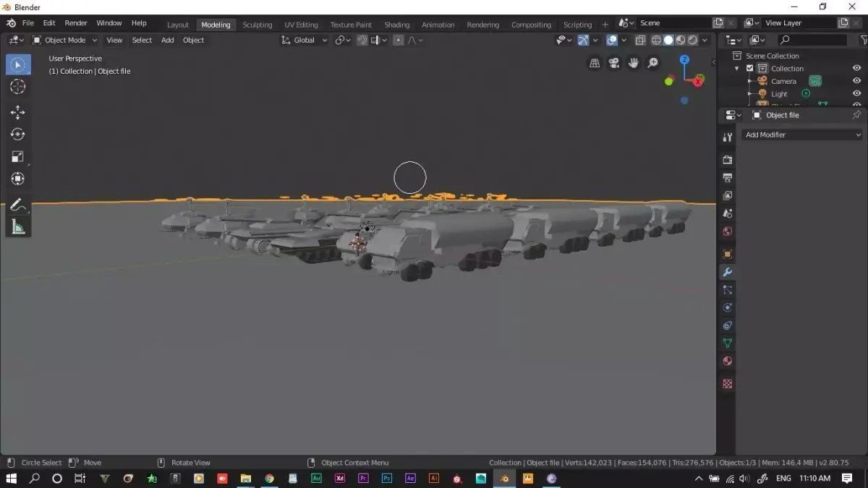The height and width of the screenshot is (488, 868).
Task: Uncheck the Collection checkbox in outliner
Action: (x=749, y=69)
